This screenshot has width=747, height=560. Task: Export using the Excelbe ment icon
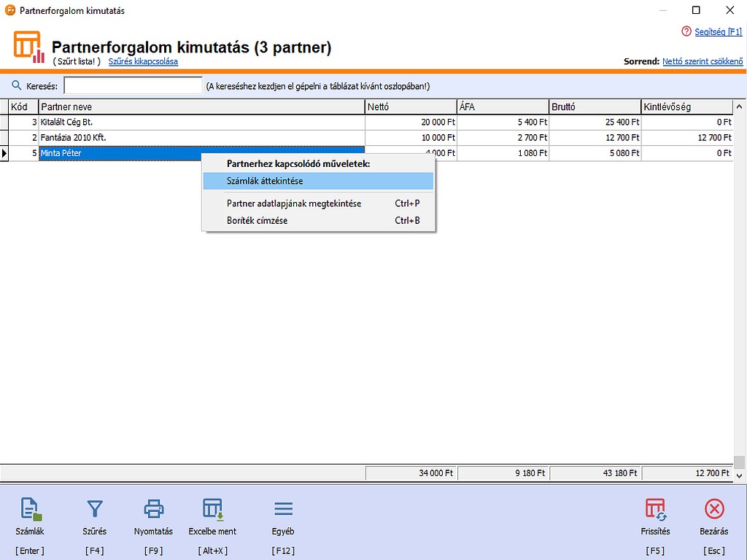tap(212, 509)
